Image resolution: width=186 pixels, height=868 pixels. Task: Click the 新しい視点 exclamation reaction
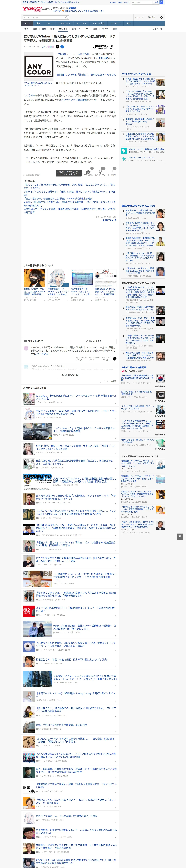point(112,172)
